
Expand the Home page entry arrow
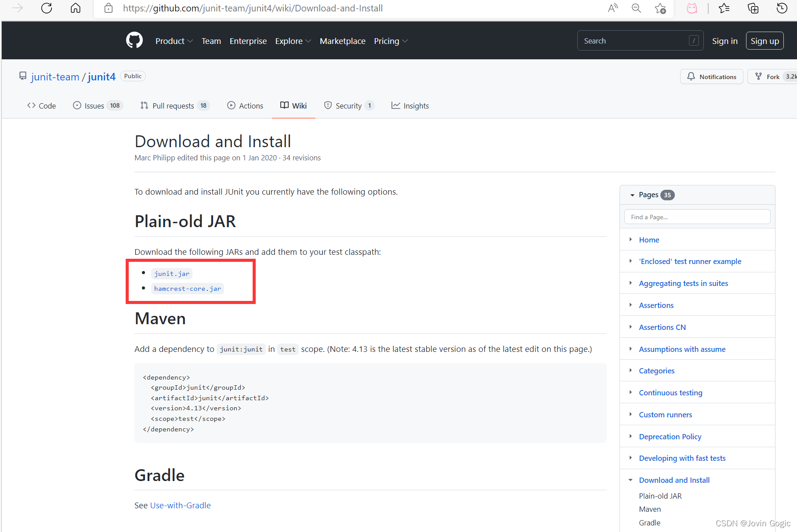(630, 239)
